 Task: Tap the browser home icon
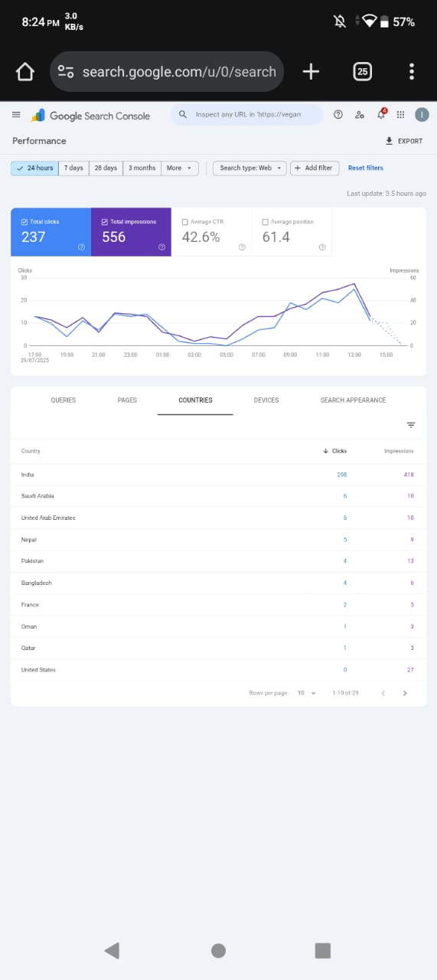click(25, 72)
